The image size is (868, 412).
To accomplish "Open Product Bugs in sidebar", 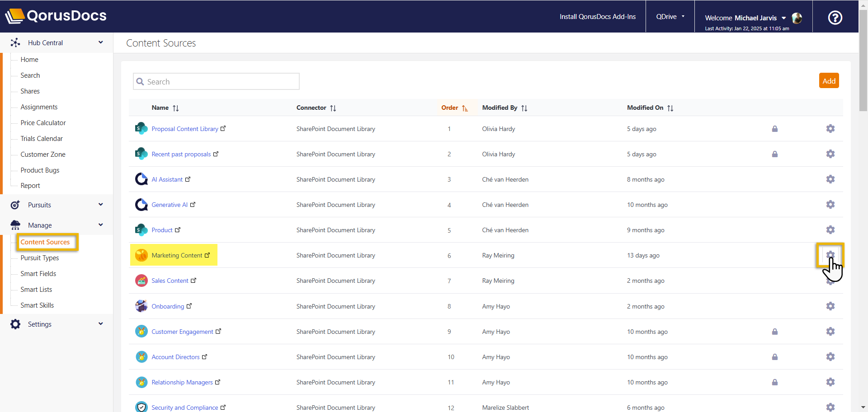I will tap(40, 170).
